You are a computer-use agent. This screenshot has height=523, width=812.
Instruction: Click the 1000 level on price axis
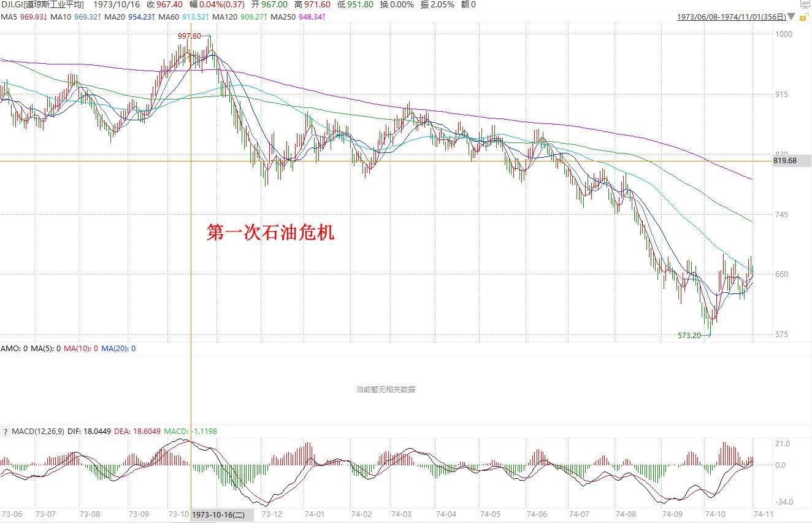784,34
